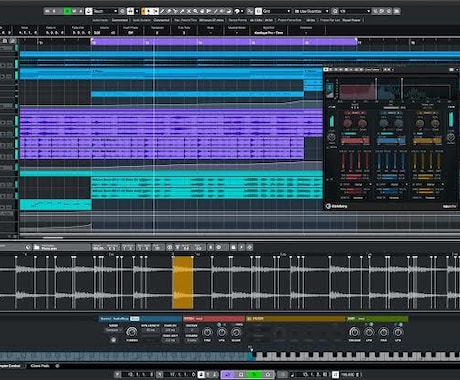Open the red Pitch section header
Viewport: 460px width, 380px height.
pos(214,319)
